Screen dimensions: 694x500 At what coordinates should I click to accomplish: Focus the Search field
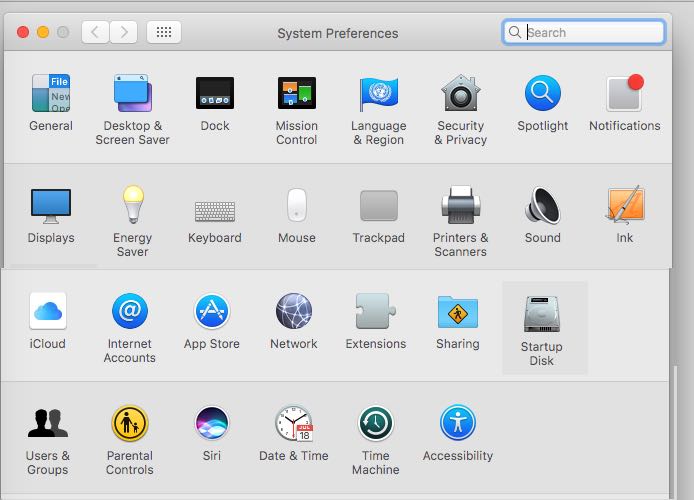coord(583,32)
